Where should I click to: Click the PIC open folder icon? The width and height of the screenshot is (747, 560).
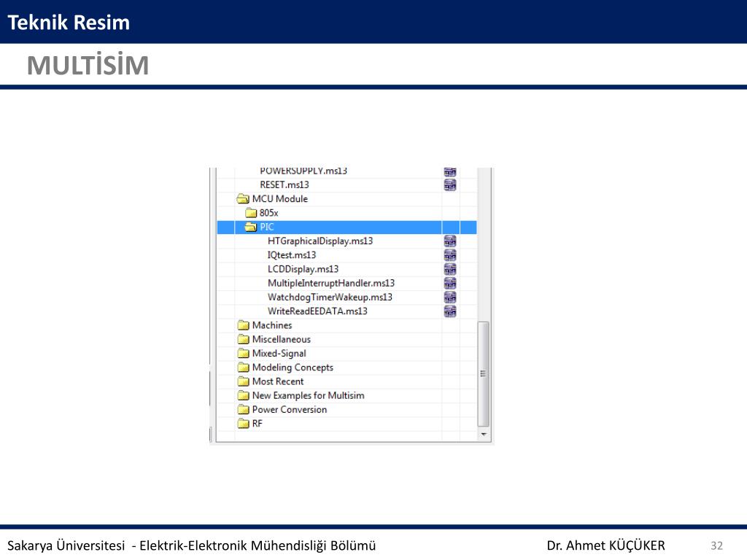pyautogui.click(x=251, y=227)
